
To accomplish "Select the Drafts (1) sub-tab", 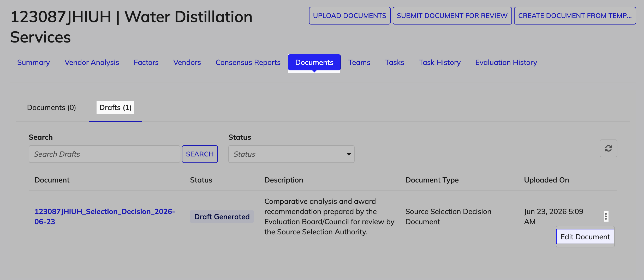I will (115, 107).
